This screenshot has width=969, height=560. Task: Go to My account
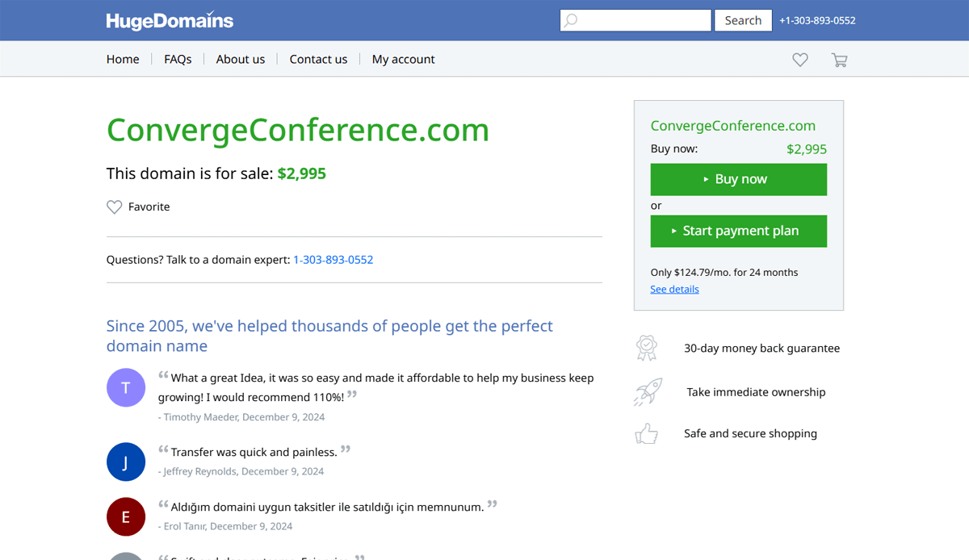pos(403,59)
